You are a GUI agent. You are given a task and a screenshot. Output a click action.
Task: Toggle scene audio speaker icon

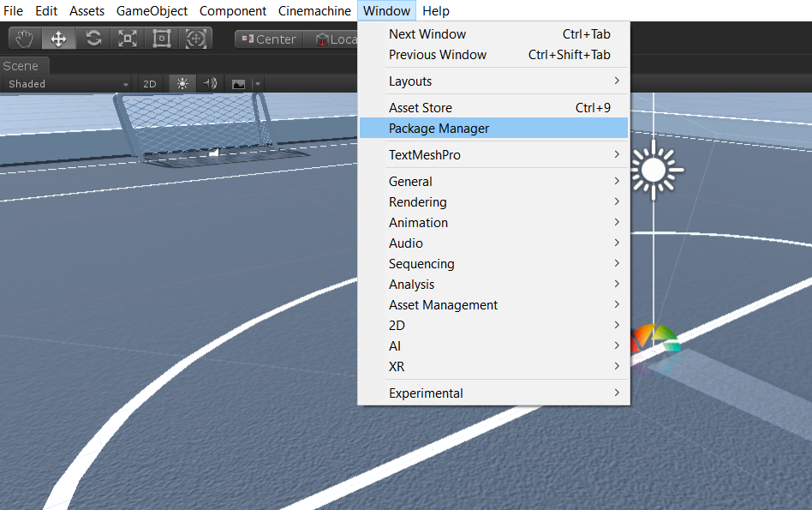[x=210, y=84]
